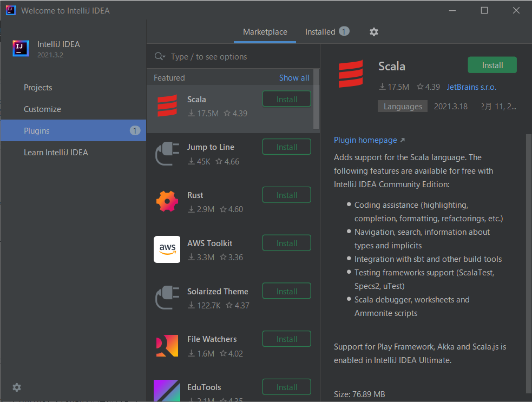The width and height of the screenshot is (532, 402).
Task: Click the Plugins count badge in sidebar
Action: 135,130
